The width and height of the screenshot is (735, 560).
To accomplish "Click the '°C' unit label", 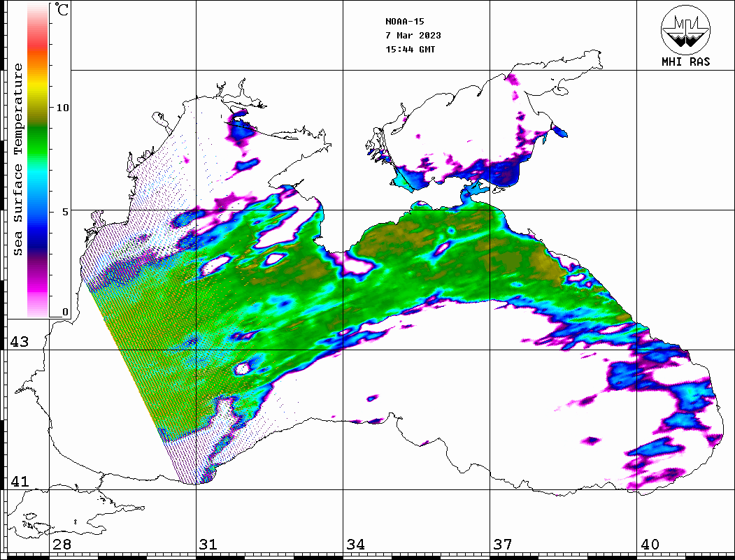I will click(x=62, y=9).
